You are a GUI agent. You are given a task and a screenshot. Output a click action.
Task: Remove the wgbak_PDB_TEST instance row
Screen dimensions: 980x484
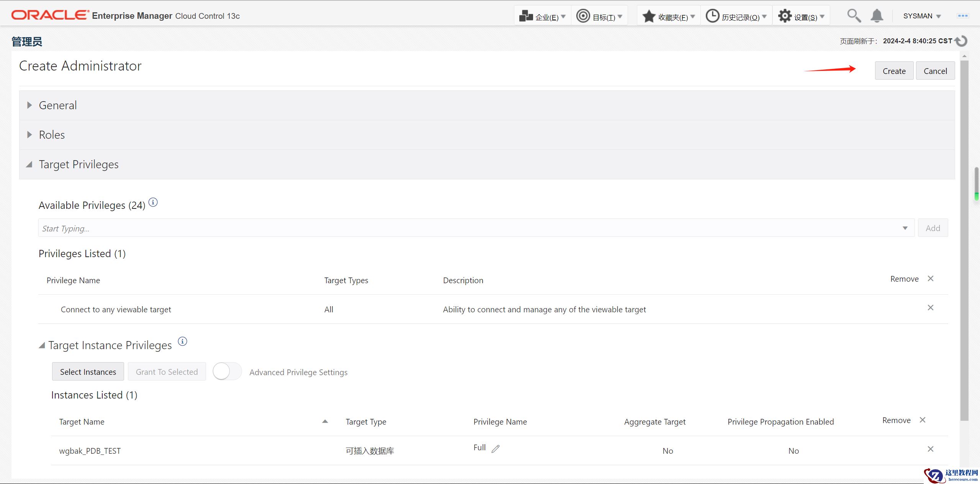pyautogui.click(x=930, y=449)
